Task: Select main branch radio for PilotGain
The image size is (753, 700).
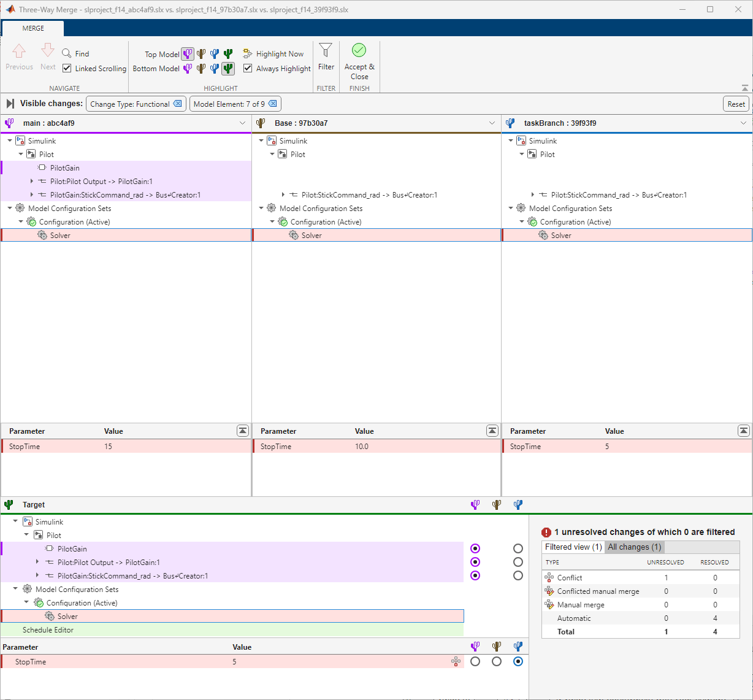Action: 475,548
